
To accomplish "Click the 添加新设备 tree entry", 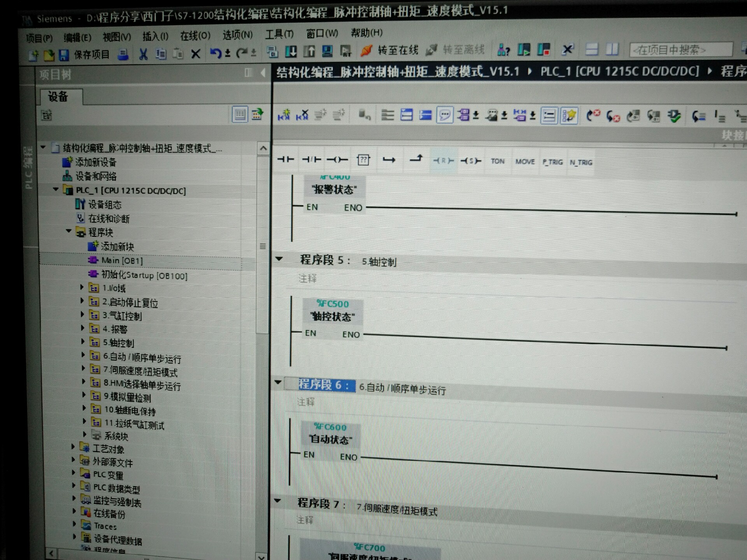I will click(96, 162).
